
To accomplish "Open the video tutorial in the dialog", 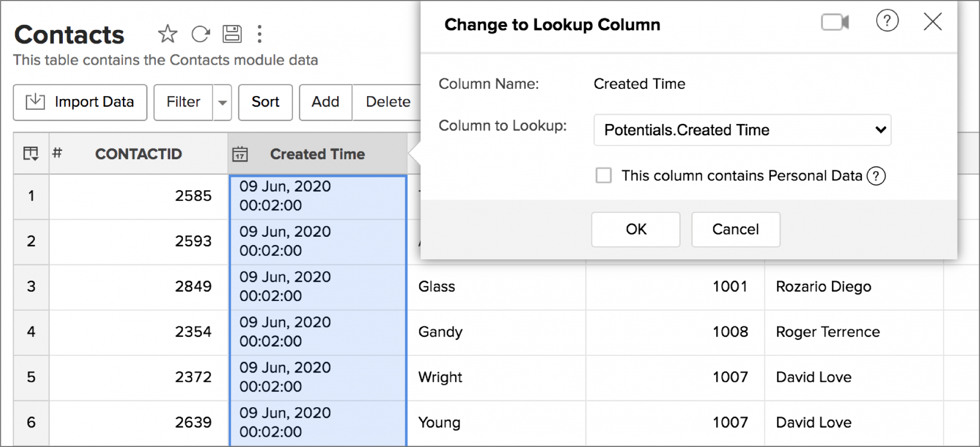I will (x=835, y=22).
